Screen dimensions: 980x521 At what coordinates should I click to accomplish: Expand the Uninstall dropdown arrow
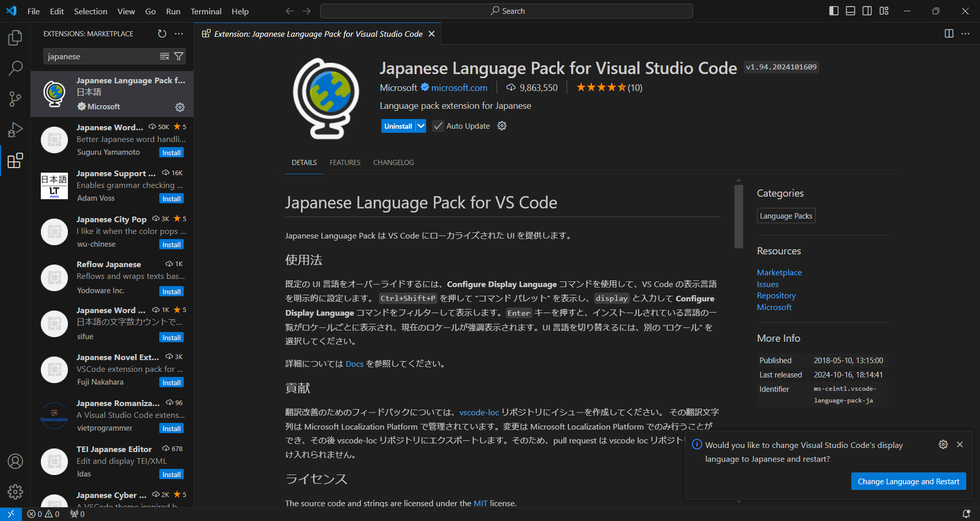(x=421, y=126)
